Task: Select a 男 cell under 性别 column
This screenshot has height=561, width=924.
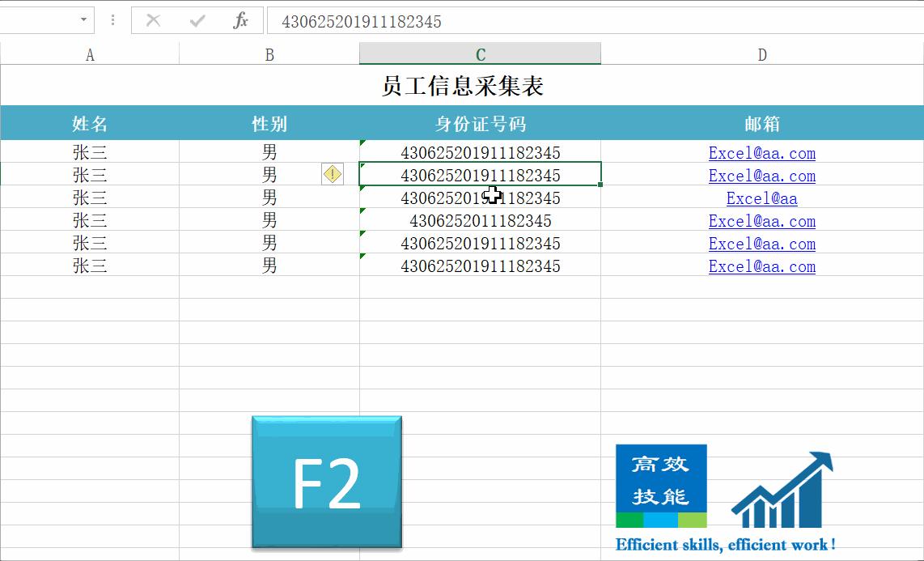Action: (x=269, y=153)
